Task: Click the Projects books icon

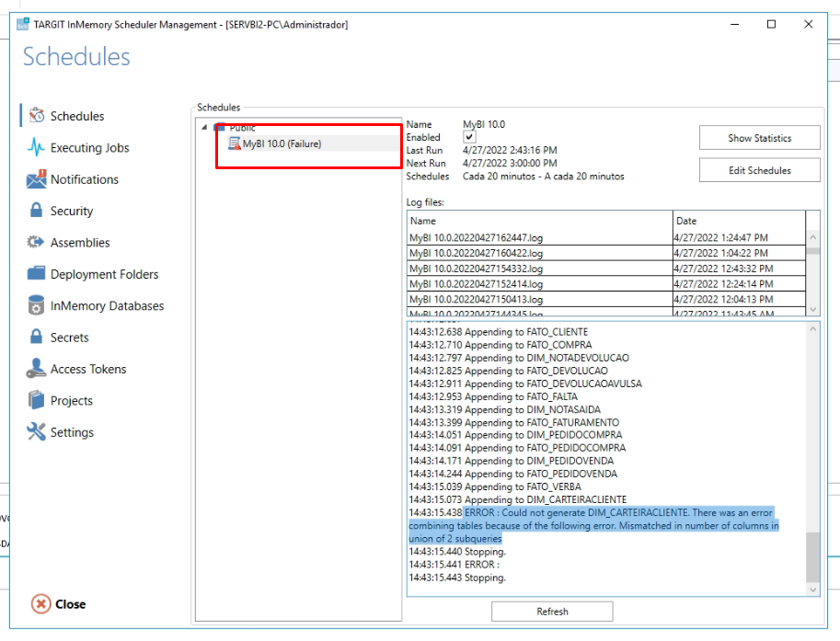Action: [x=36, y=400]
